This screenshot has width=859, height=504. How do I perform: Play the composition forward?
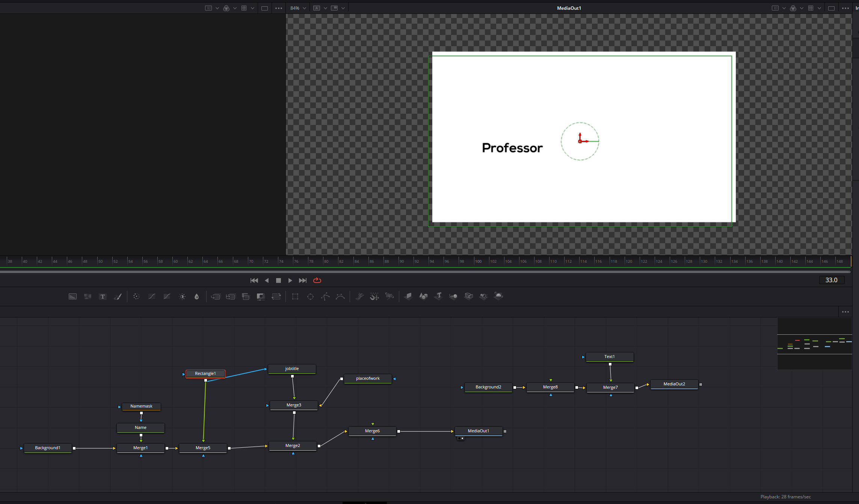(290, 280)
